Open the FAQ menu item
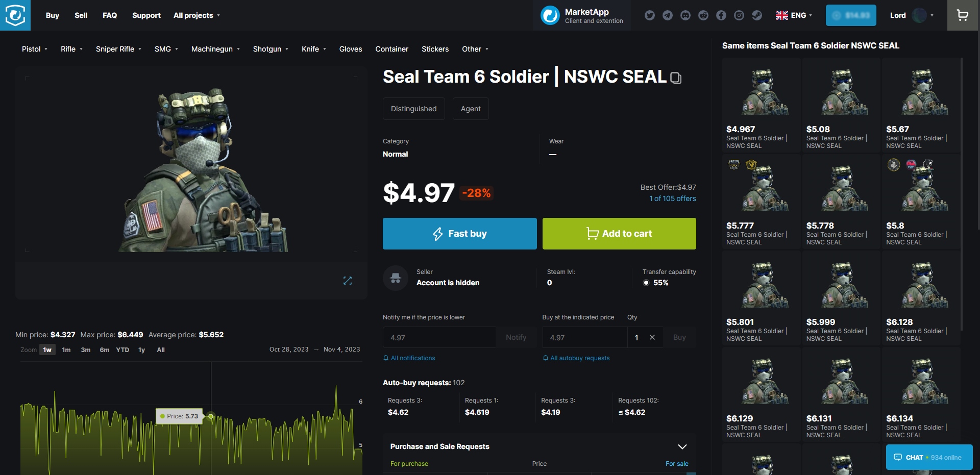The width and height of the screenshot is (980, 475). (110, 15)
